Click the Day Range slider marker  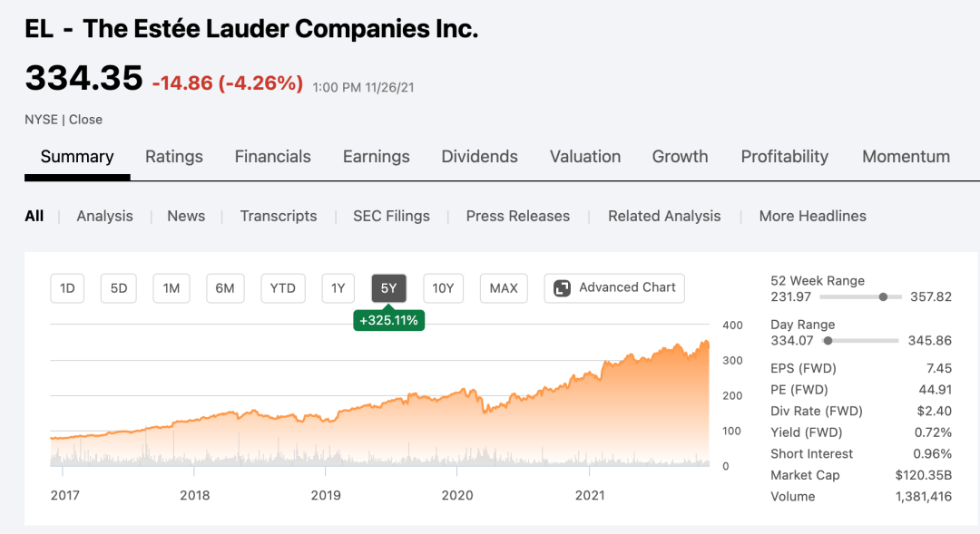coord(827,341)
